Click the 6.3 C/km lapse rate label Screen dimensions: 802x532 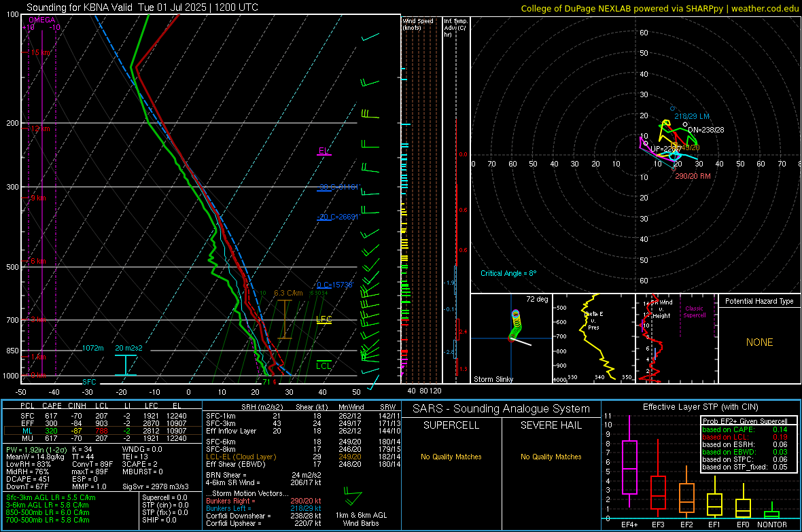point(288,293)
